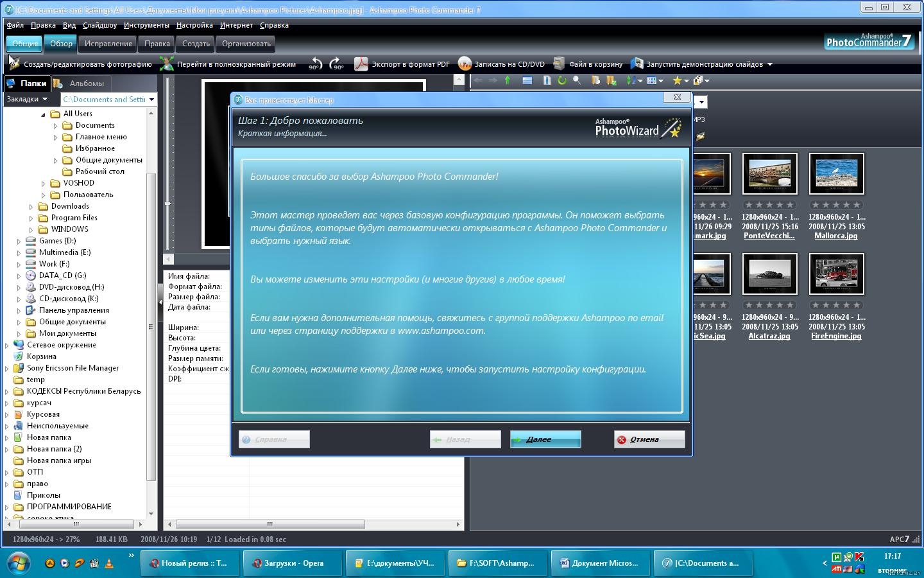Viewport: 924px width, 578px height.
Task: Select the Mallorca.jpg thumbnail
Action: pos(836,173)
